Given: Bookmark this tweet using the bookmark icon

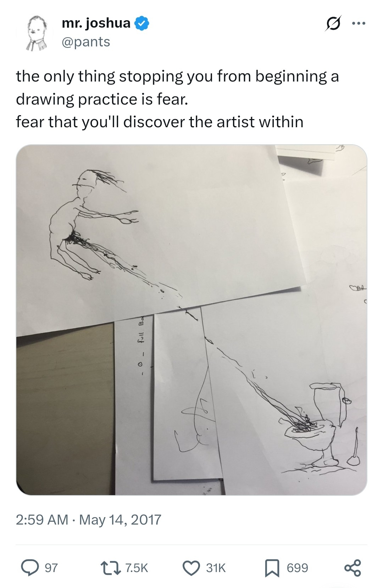Looking at the screenshot, I should coord(272,568).
